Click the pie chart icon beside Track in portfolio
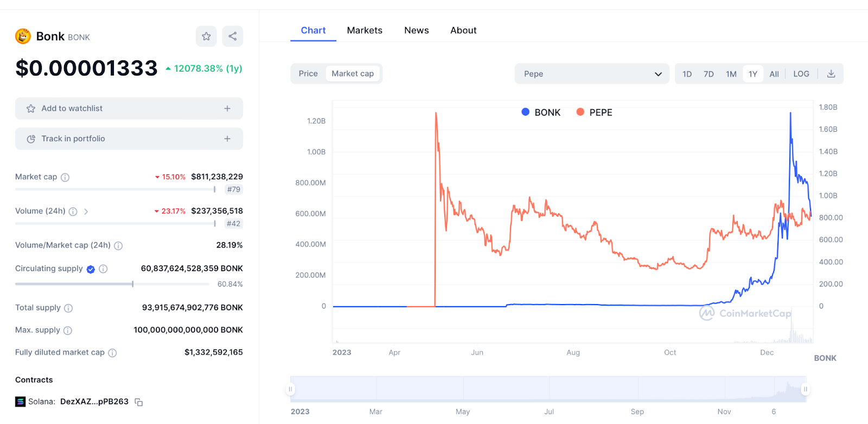 (x=31, y=139)
